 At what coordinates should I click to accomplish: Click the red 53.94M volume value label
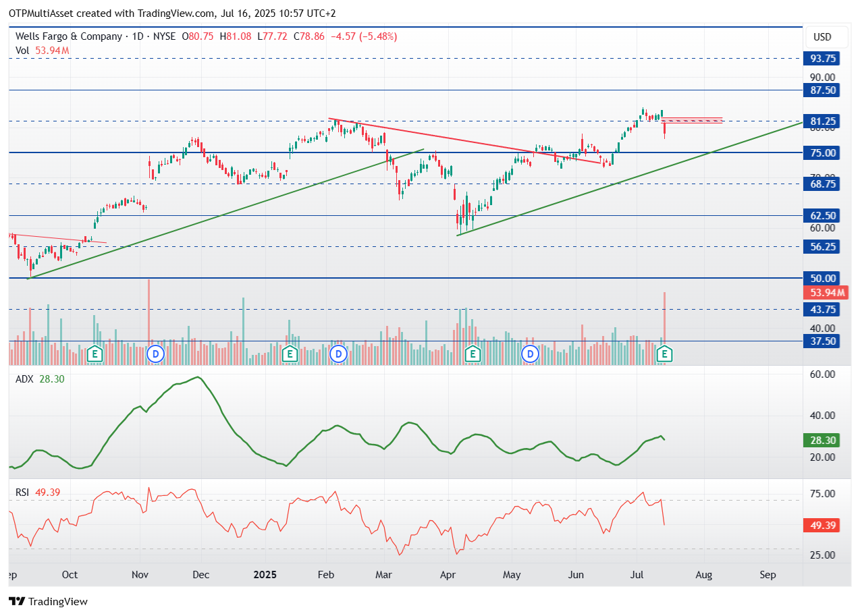coord(824,293)
